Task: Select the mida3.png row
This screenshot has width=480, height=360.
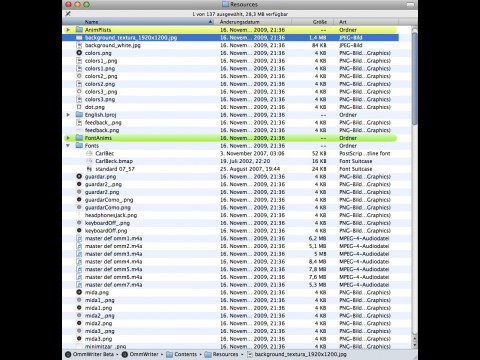Action: point(230,339)
